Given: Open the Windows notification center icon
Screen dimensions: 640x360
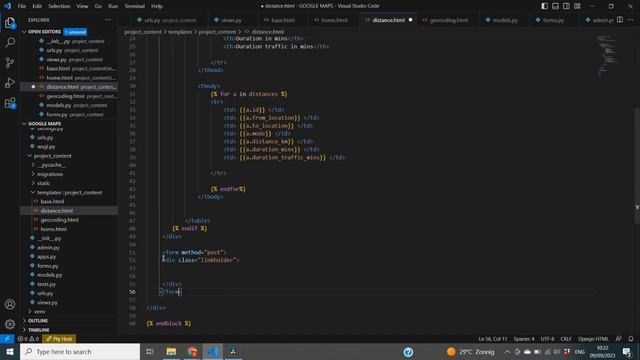Looking at the screenshot, I should pos(627,352).
